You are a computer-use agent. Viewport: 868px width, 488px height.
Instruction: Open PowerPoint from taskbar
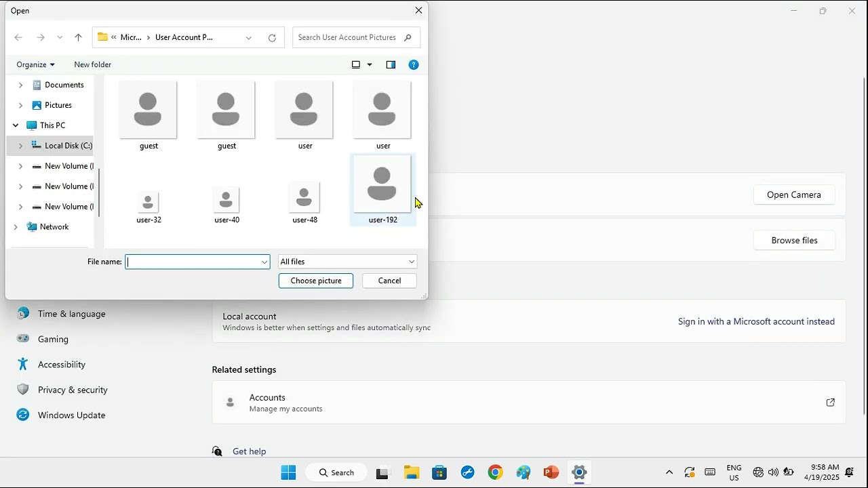(x=551, y=472)
